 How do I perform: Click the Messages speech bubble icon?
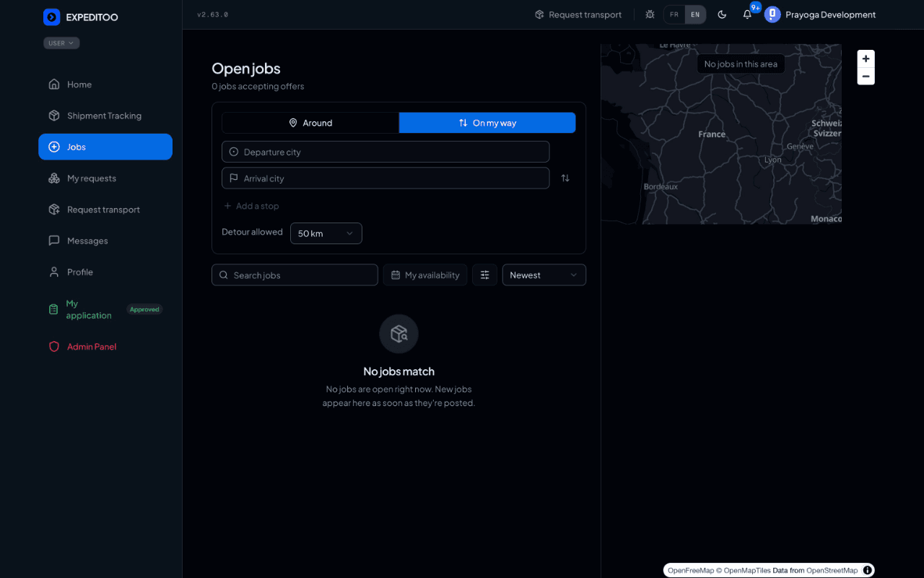tap(54, 241)
